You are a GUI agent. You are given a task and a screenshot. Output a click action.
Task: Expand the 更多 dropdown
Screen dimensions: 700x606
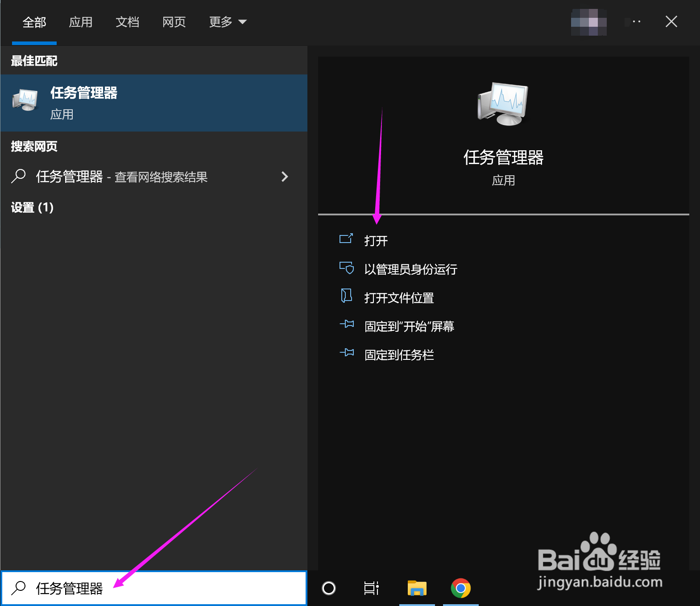pyautogui.click(x=228, y=22)
